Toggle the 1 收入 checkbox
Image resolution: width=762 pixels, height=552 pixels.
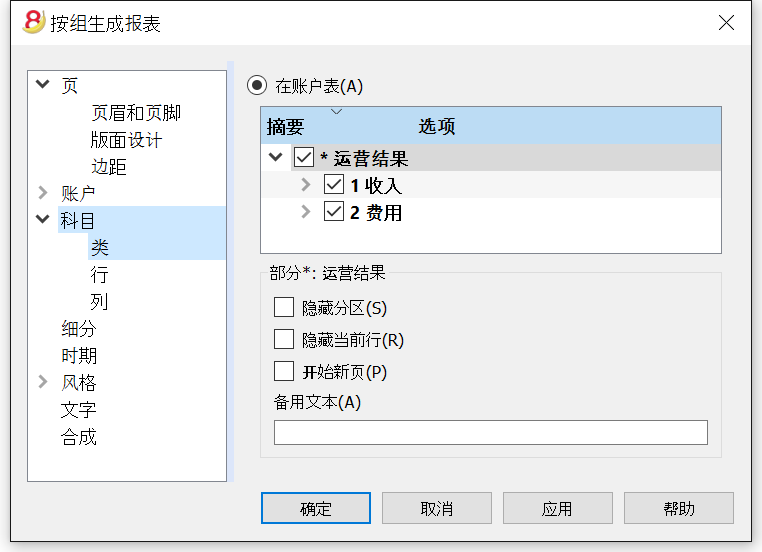334,185
